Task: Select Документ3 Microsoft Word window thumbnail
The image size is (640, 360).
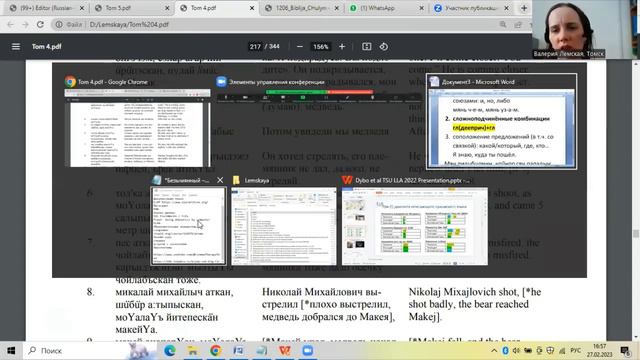Action: pos(502,122)
